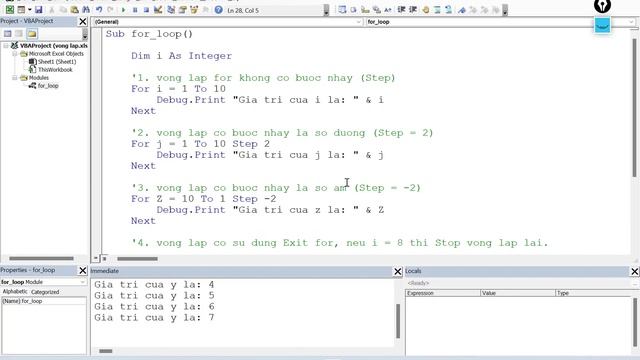This screenshot has height=360, width=640.
Task: Click the (Name) for_loop property field
Action: click(x=44, y=301)
